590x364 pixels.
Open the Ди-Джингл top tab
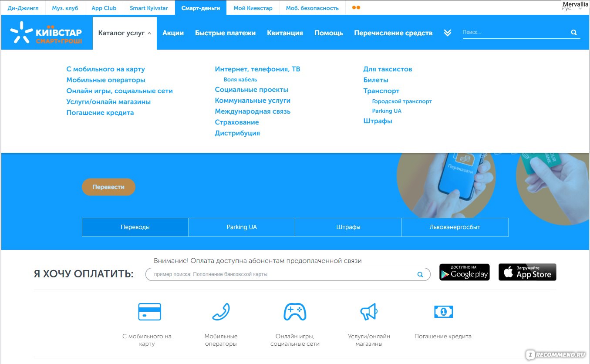pyautogui.click(x=23, y=8)
